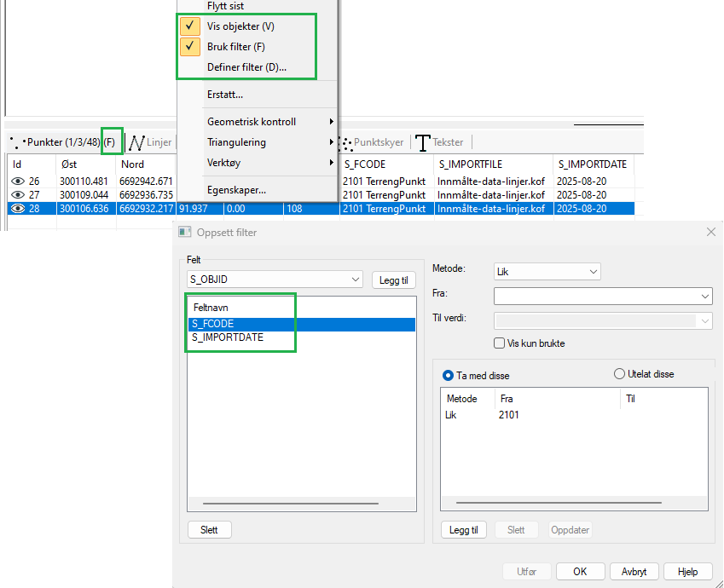Expand the Metode dropdown set to Lik
724x588 pixels.
point(594,271)
